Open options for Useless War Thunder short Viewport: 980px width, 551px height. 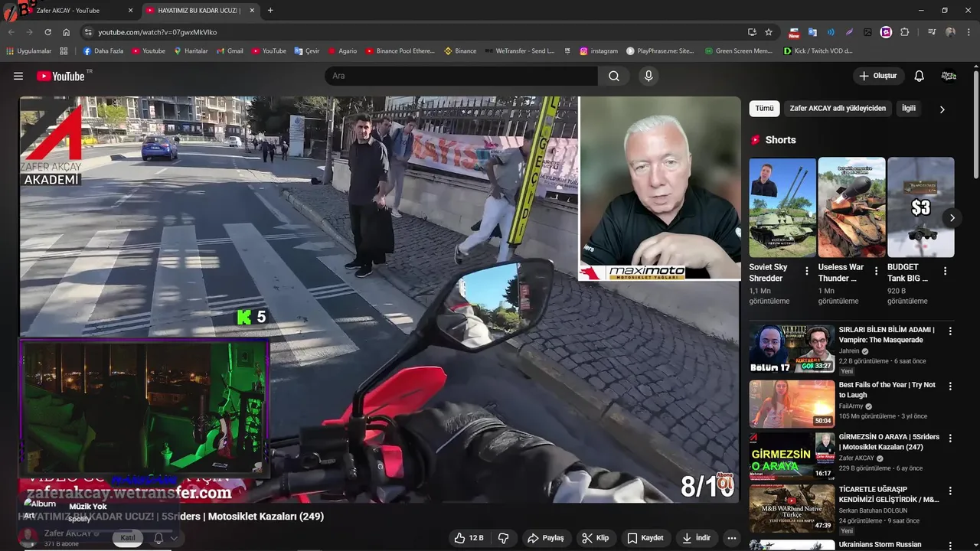tap(876, 271)
